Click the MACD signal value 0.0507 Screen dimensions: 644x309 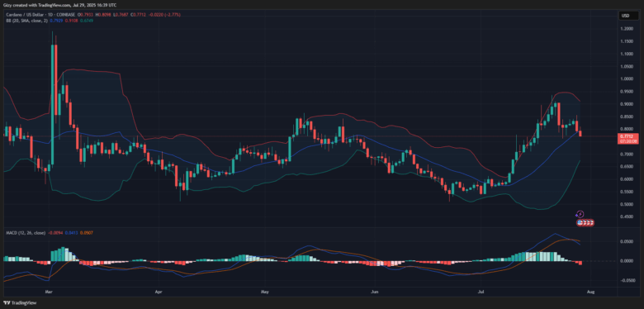pos(86,233)
